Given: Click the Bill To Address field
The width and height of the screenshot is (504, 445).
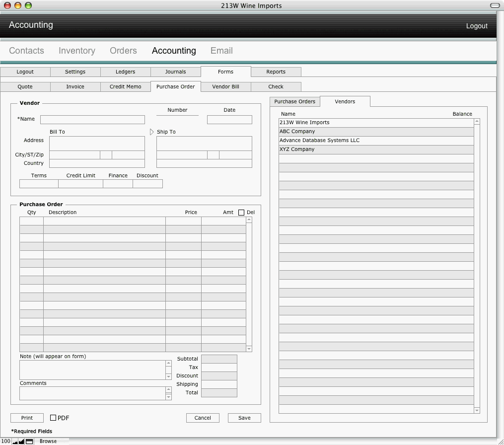Looking at the screenshot, I should 97,144.
